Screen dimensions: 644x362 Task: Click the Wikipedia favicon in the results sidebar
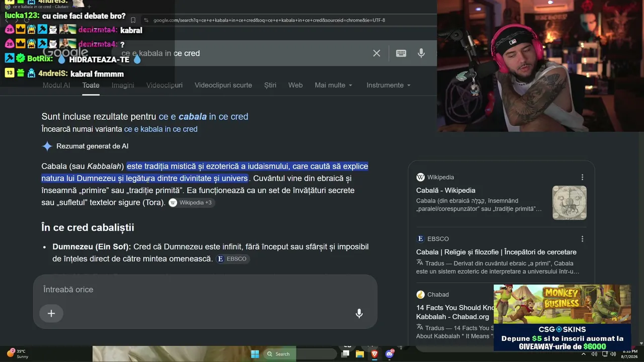tap(420, 177)
